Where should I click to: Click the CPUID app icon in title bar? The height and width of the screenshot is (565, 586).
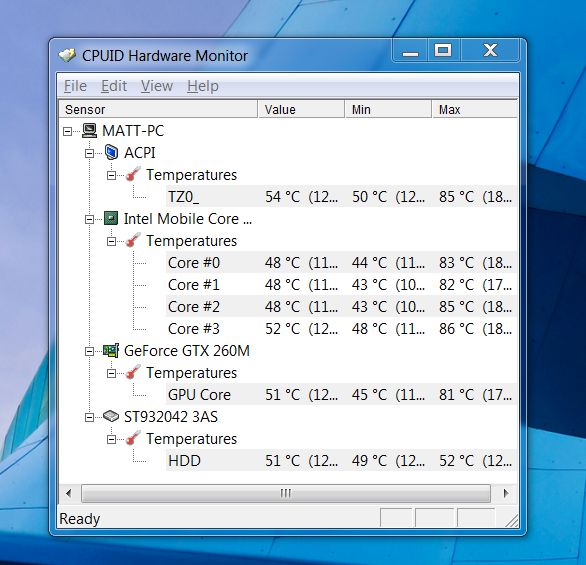tap(67, 56)
